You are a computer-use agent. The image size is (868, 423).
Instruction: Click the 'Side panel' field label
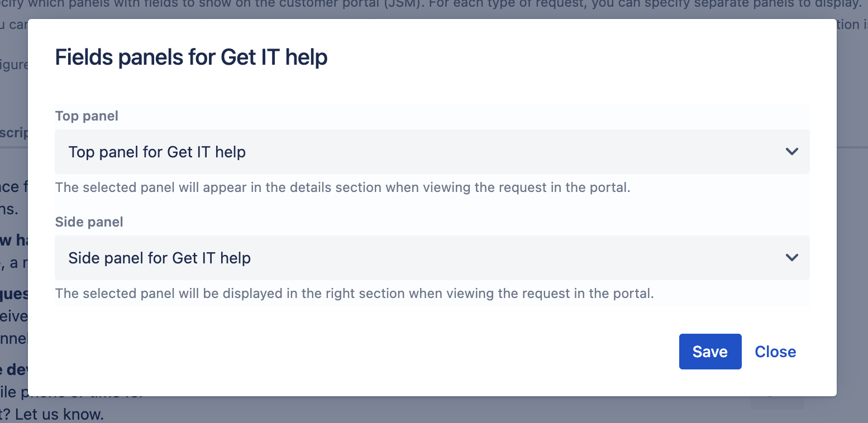tap(89, 222)
